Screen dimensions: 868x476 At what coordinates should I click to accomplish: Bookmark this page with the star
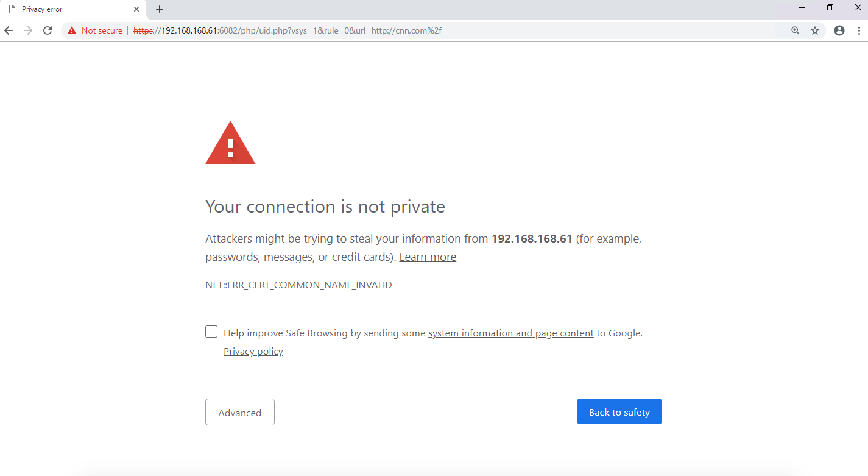[x=815, y=31]
